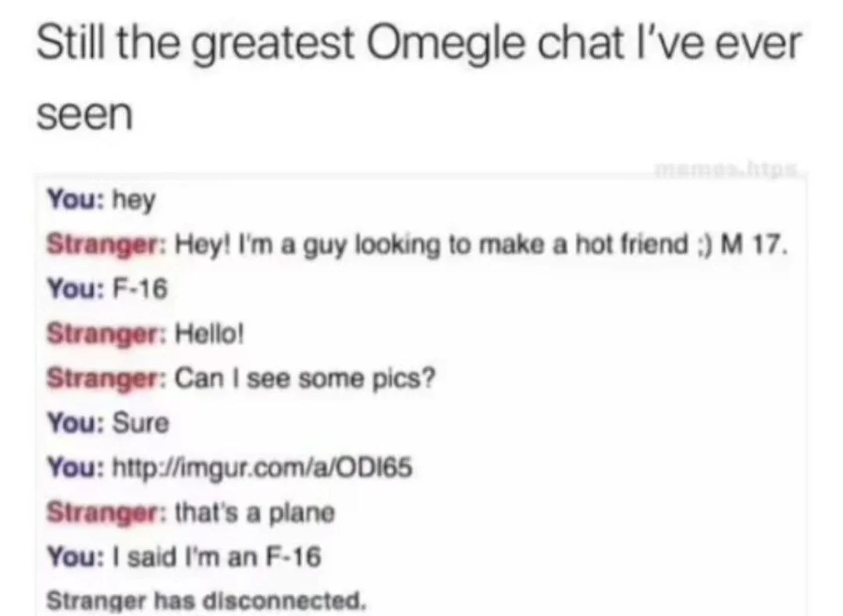Click the imgur.com/a/ODI65 link
The height and width of the screenshot is (616, 843).
262,468
